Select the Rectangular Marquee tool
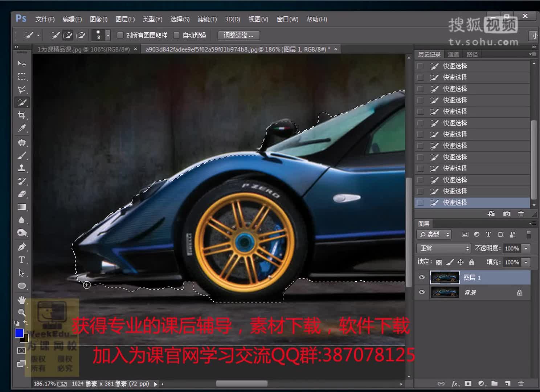540x392 pixels. point(22,77)
